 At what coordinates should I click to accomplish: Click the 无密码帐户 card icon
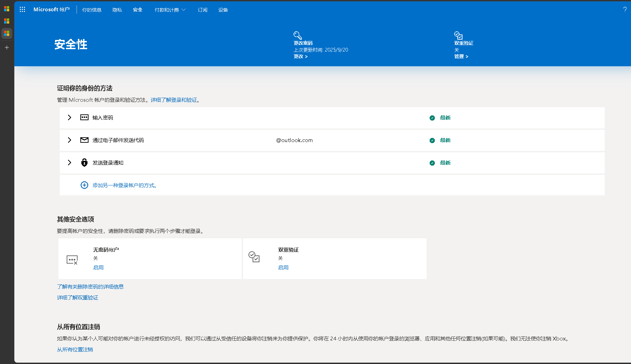(72, 260)
